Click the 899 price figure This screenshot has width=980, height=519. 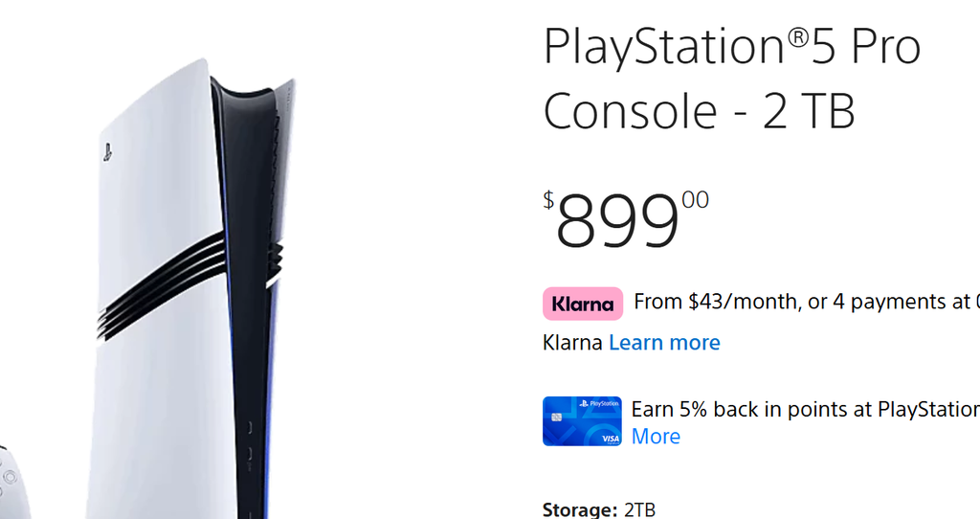(x=617, y=221)
